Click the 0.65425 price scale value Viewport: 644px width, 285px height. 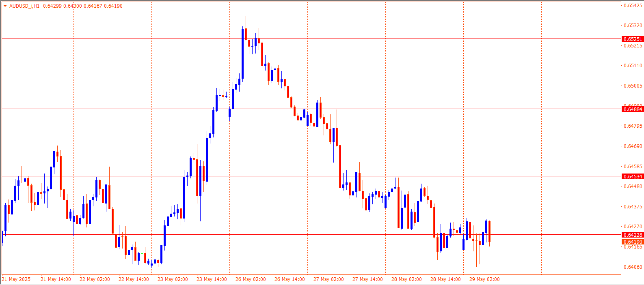633,6
